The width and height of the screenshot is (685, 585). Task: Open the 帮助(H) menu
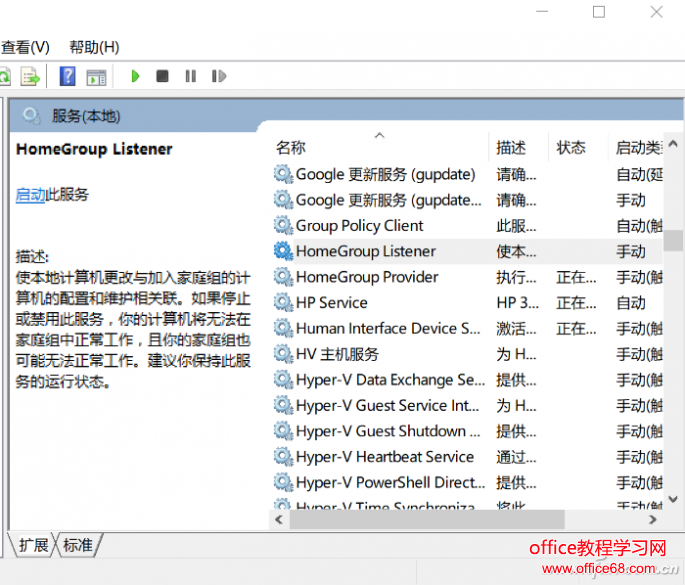coord(94,47)
